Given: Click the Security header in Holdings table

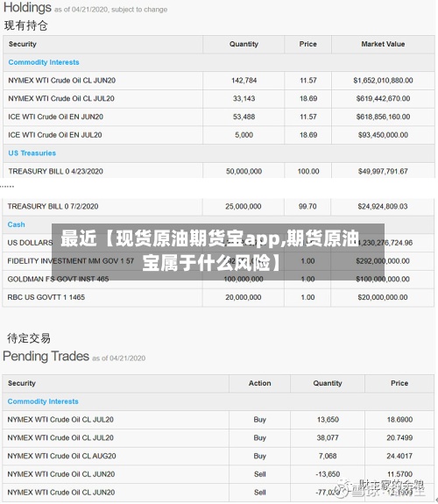Looking at the screenshot, I should click(23, 44).
